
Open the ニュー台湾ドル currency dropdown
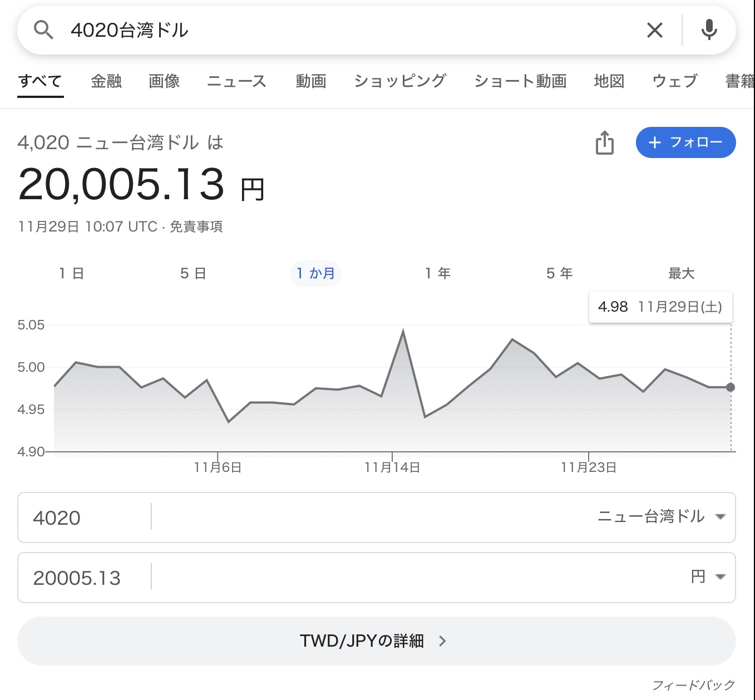[x=661, y=517]
